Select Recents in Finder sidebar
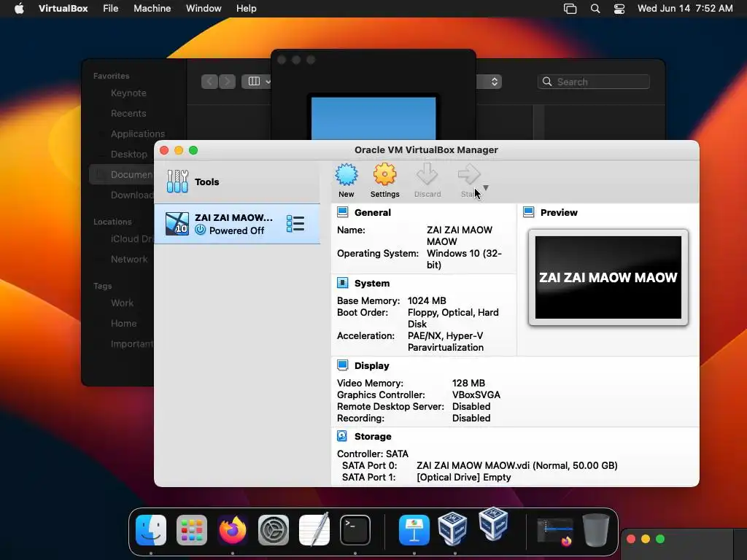 coord(128,113)
